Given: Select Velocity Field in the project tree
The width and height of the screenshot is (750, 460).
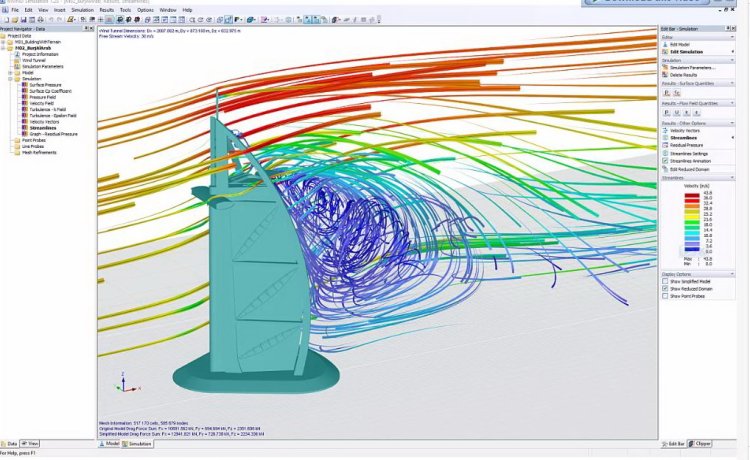Looking at the screenshot, I should [44, 102].
